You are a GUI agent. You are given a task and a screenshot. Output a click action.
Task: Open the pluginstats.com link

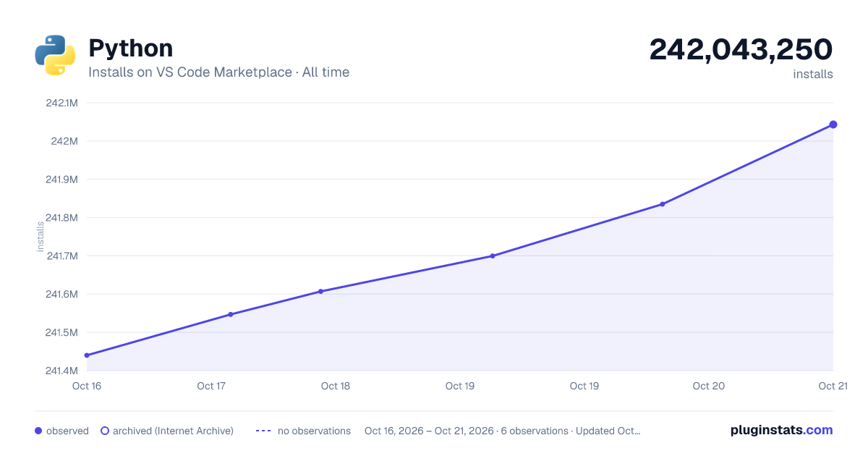tap(782, 430)
